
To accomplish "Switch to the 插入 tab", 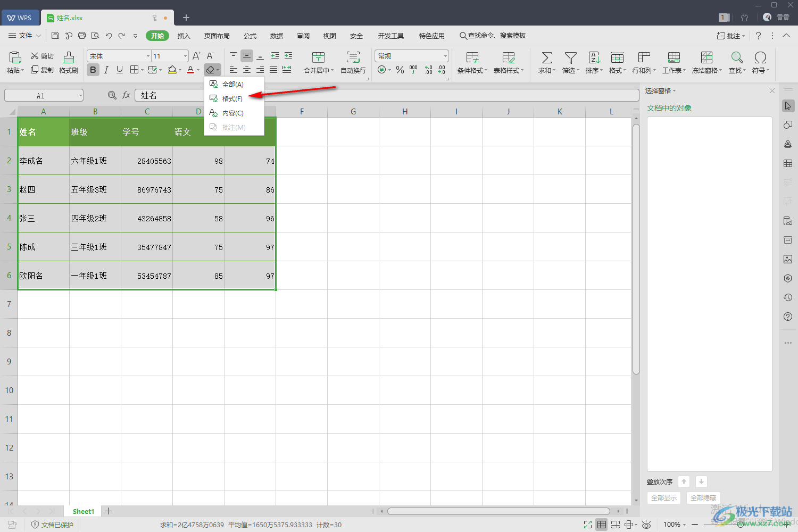I will pos(184,36).
